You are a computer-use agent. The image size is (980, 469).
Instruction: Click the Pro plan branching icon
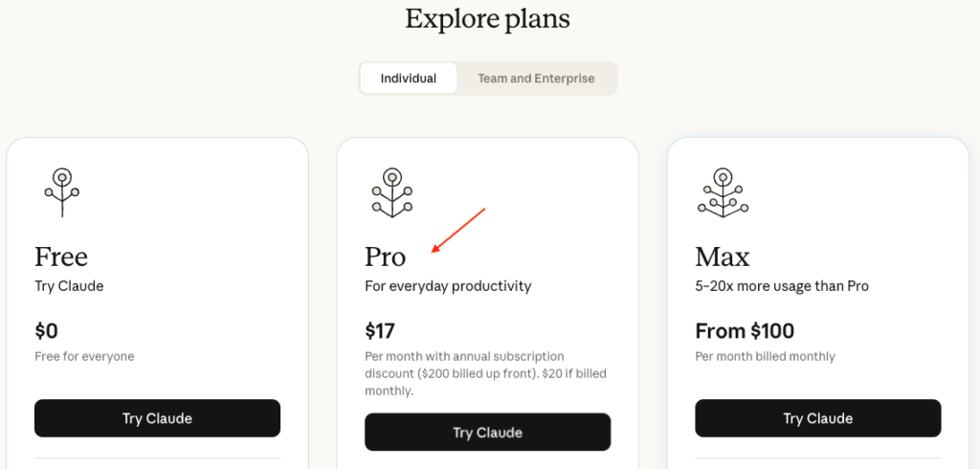coord(391,192)
